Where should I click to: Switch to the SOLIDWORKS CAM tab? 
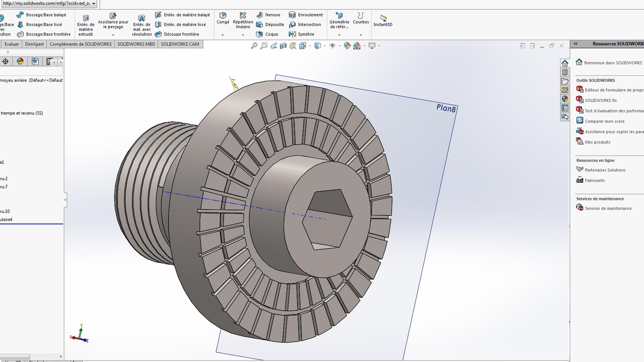point(180,44)
